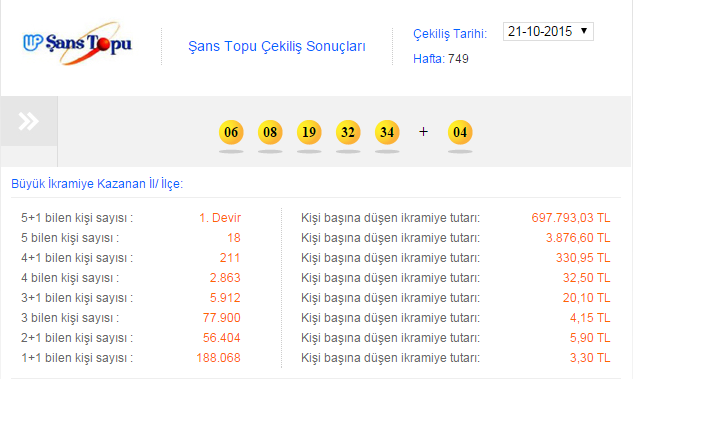
Task: Click the plus sign between the balls
Action: coord(423,132)
